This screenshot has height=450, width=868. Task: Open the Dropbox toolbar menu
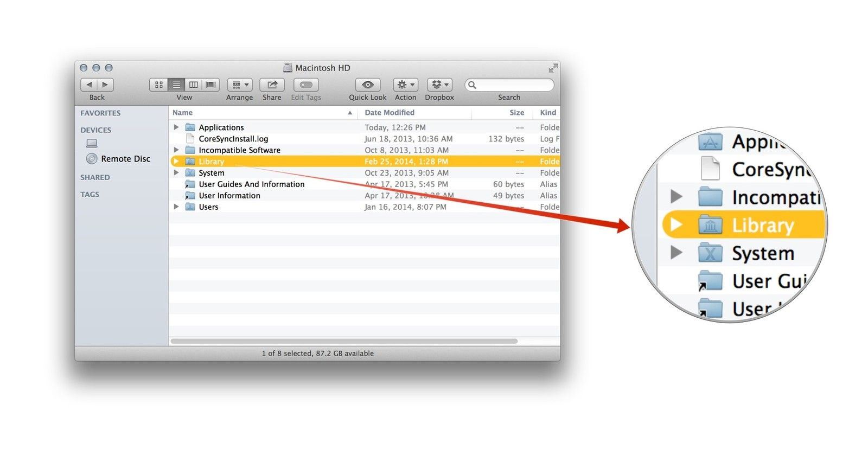[439, 85]
